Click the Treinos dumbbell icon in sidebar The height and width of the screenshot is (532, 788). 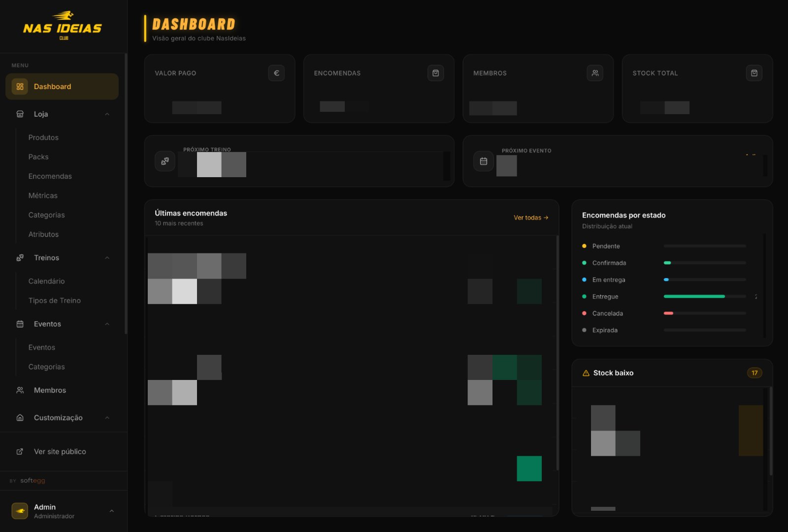(x=20, y=258)
